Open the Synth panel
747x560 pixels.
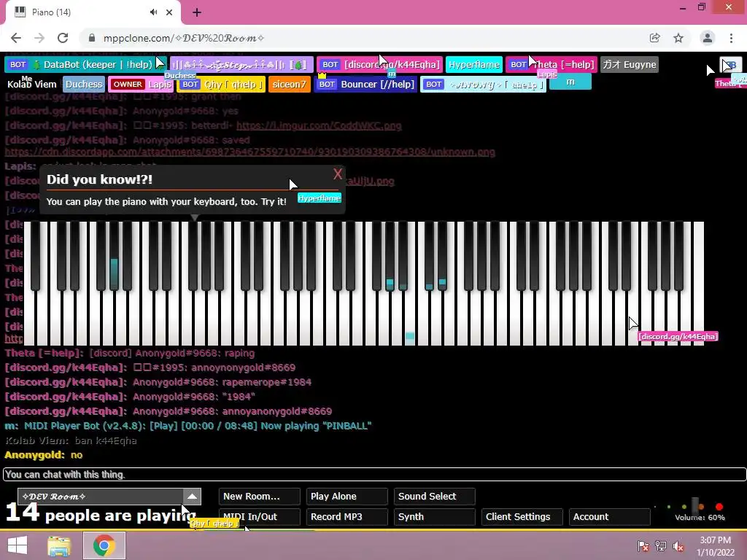(435, 517)
